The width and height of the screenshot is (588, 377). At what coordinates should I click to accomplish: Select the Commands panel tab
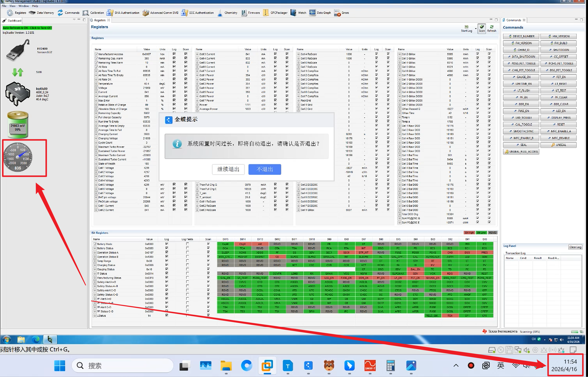coord(514,20)
